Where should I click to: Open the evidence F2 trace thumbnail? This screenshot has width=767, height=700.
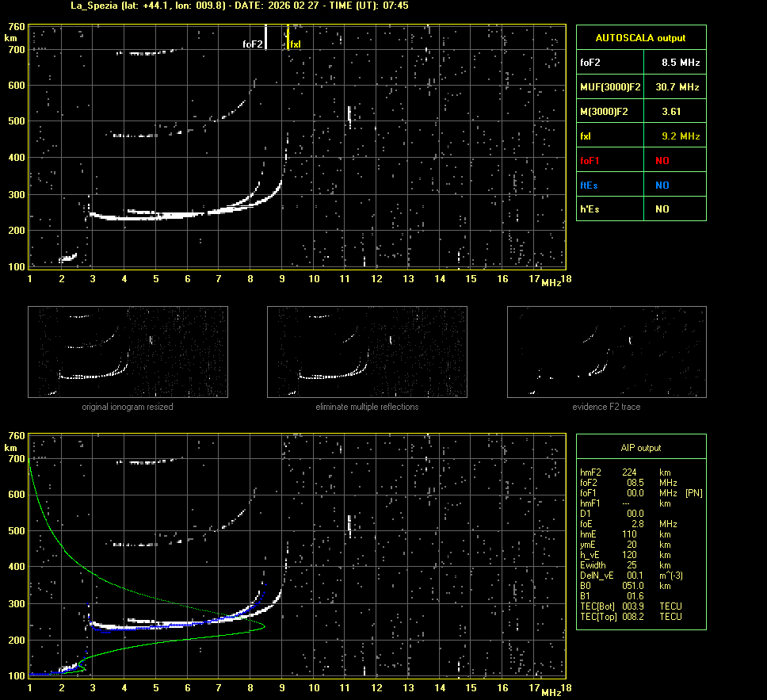606,352
